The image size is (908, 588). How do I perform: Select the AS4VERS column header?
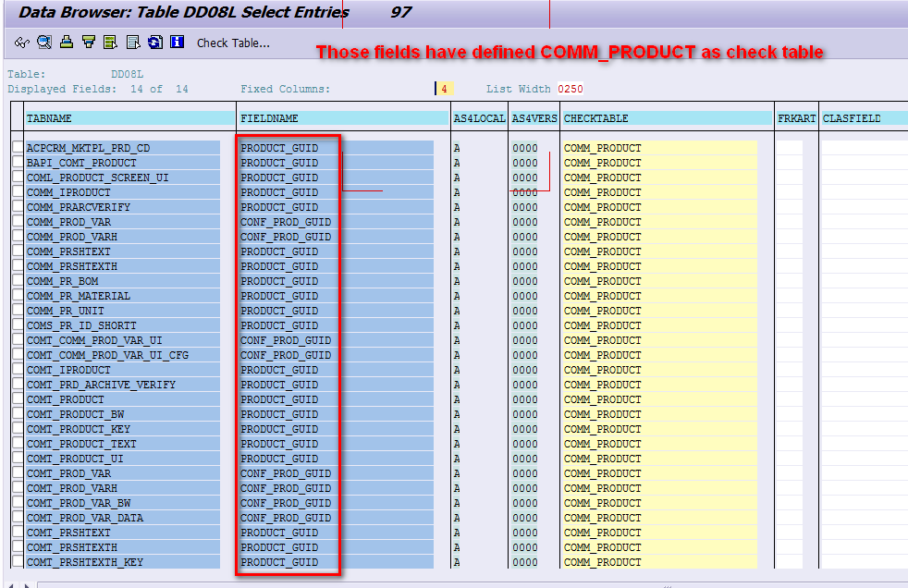(534, 118)
